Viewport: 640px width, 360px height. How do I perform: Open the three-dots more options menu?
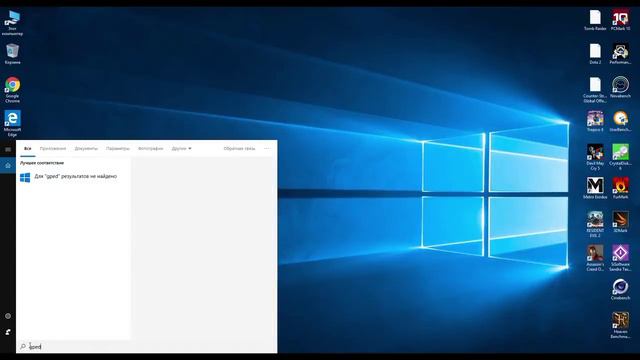tap(267, 149)
